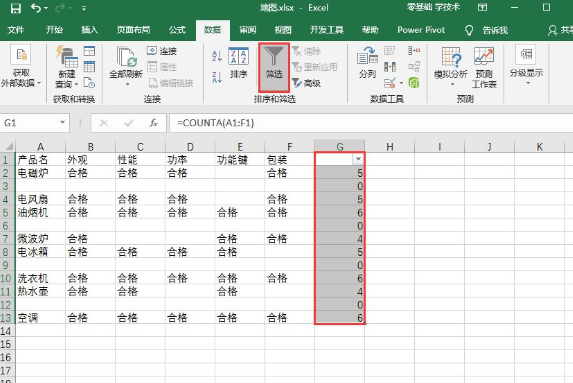Click the fx Insert Function icon
Image resolution: width=573 pixels, height=383 pixels.
[153, 123]
